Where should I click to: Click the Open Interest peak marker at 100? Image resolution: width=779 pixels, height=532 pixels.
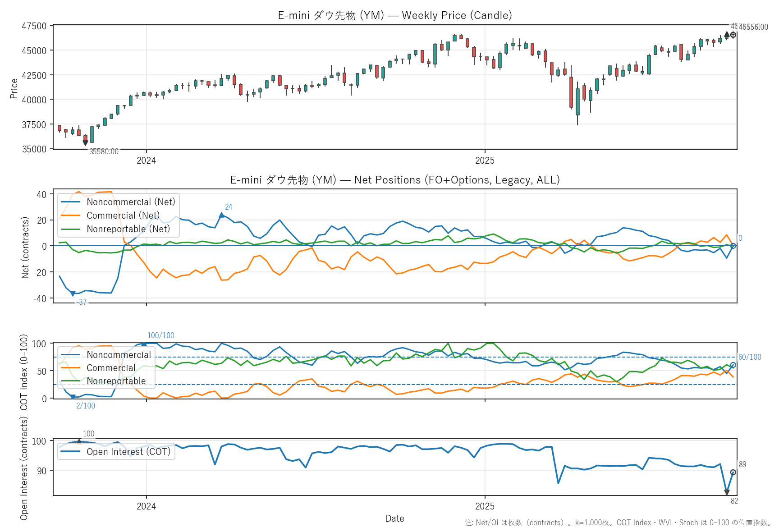(79, 441)
